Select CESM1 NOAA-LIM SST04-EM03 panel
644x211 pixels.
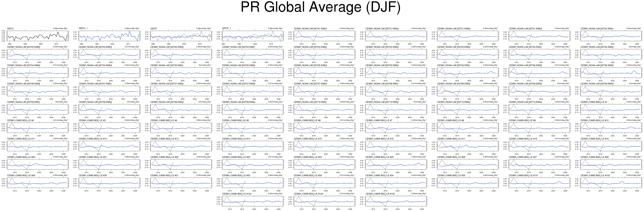tap(38, 73)
